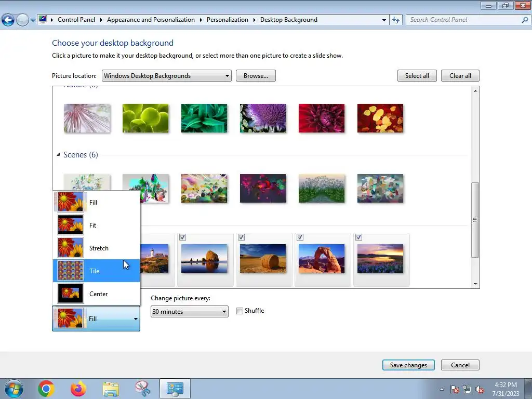Enable the Shuffle checkbox
532x399 pixels.
tap(240, 311)
